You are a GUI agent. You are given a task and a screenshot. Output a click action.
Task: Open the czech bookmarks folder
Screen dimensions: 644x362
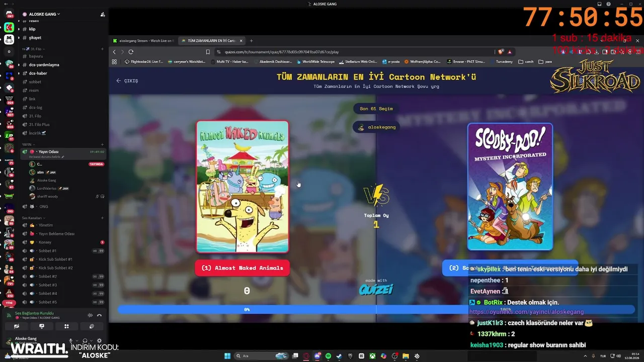point(526,62)
